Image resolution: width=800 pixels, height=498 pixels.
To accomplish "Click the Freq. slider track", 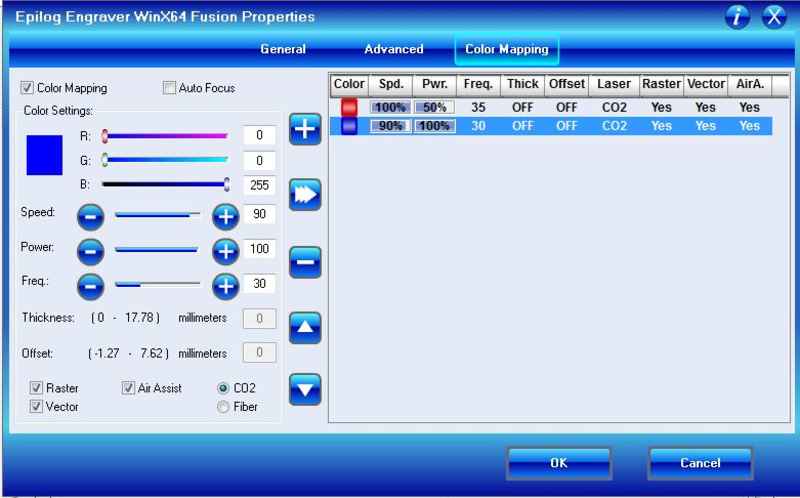I will click(157, 285).
